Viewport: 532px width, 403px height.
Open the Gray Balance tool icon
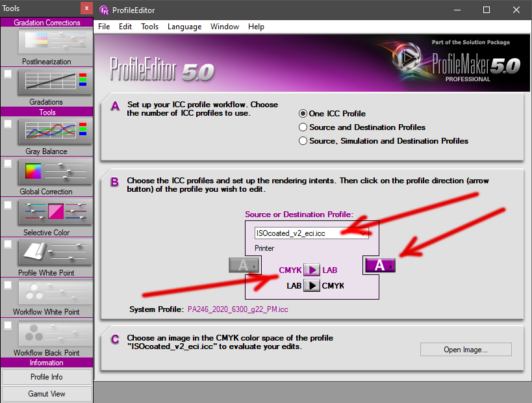tap(56, 131)
